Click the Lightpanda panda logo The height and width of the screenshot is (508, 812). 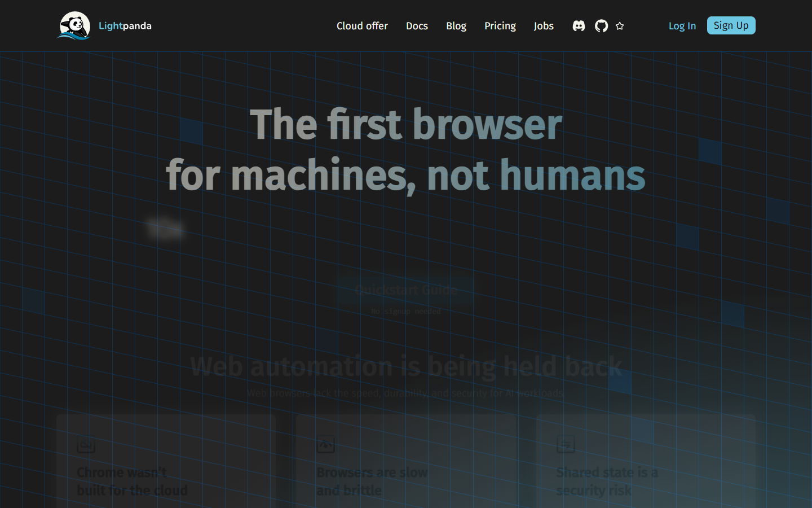click(74, 25)
